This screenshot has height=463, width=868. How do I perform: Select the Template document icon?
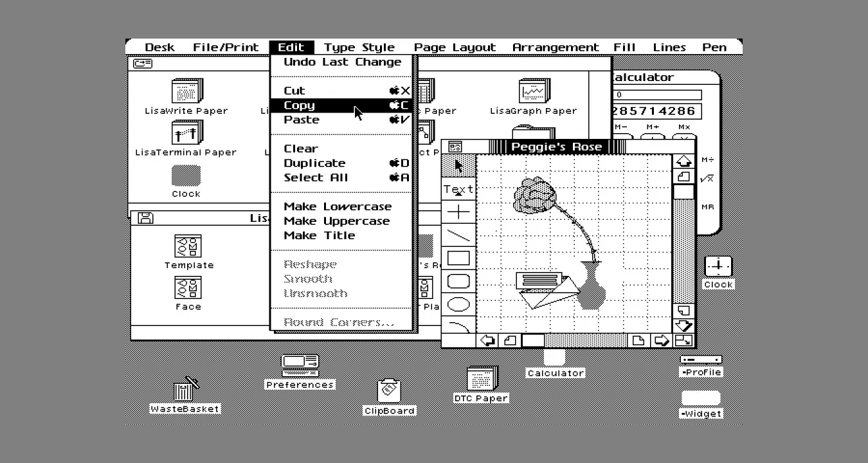[188, 246]
